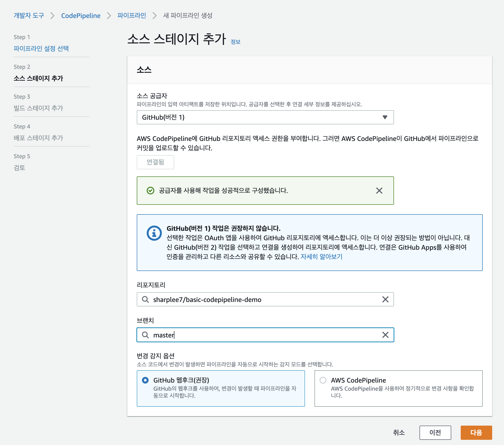The height and width of the screenshot is (445, 504).
Task: Click the GitHub(버전 1) 작업은 권장하지 않습니다 heading
Action: [223, 228]
